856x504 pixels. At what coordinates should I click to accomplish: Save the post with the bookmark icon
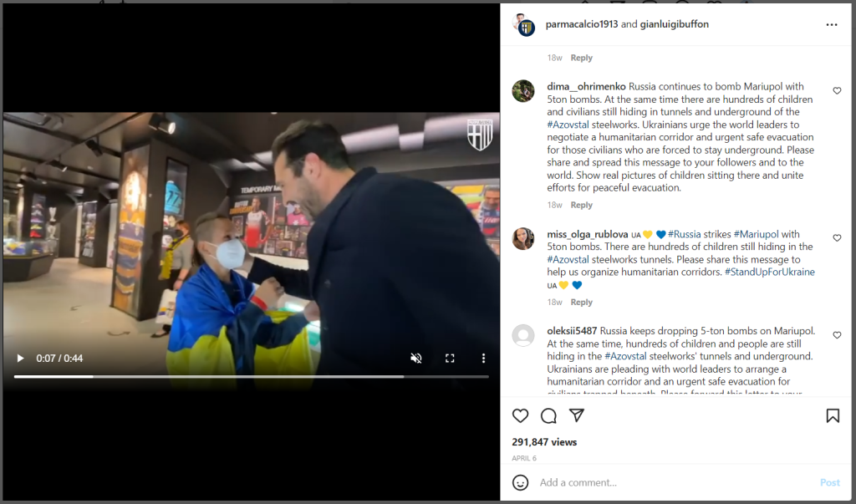pyautogui.click(x=833, y=415)
